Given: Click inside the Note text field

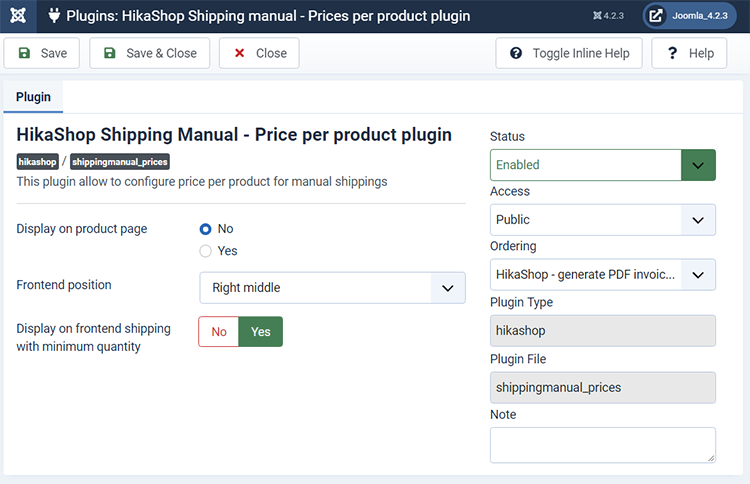Looking at the screenshot, I should 603,445.
